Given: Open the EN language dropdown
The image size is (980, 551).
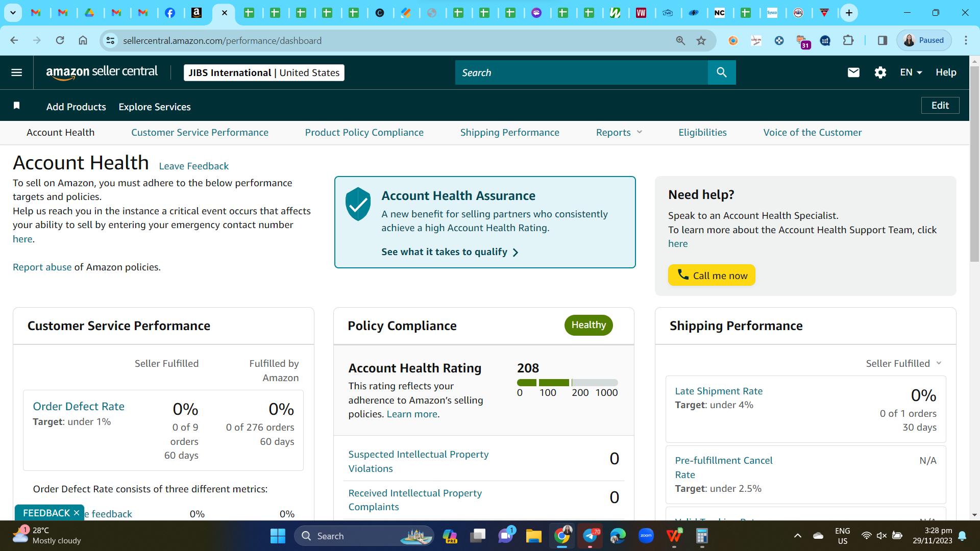Looking at the screenshot, I should pos(911,72).
